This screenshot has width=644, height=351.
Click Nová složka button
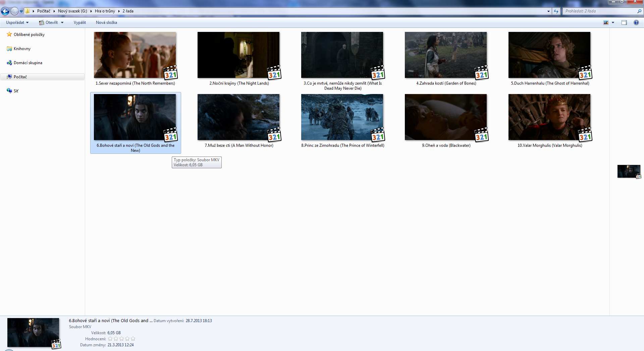point(106,23)
